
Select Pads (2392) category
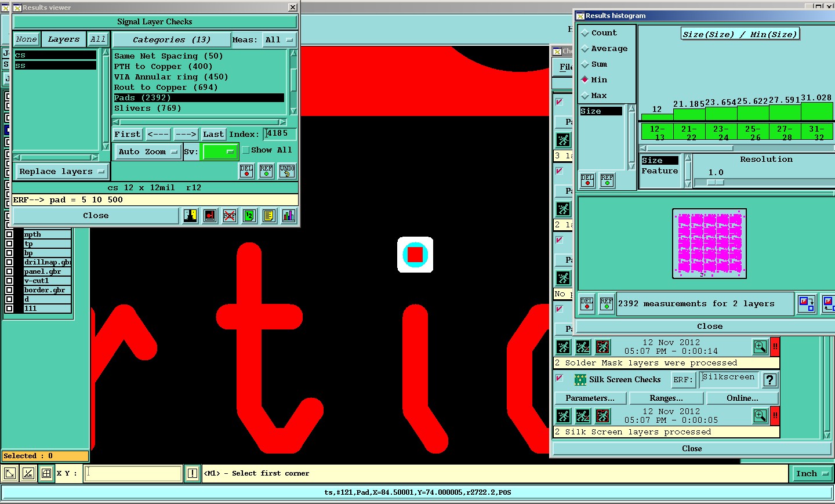(x=198, y=98)
